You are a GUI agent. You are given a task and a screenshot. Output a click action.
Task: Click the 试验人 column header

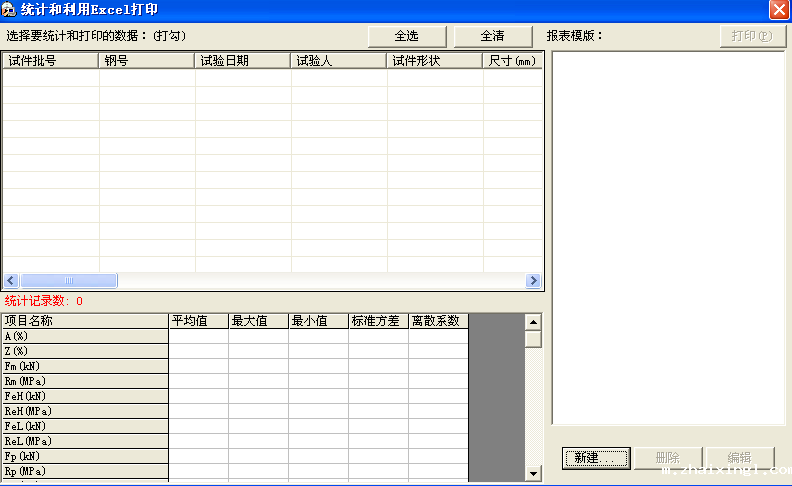[339, 61]
